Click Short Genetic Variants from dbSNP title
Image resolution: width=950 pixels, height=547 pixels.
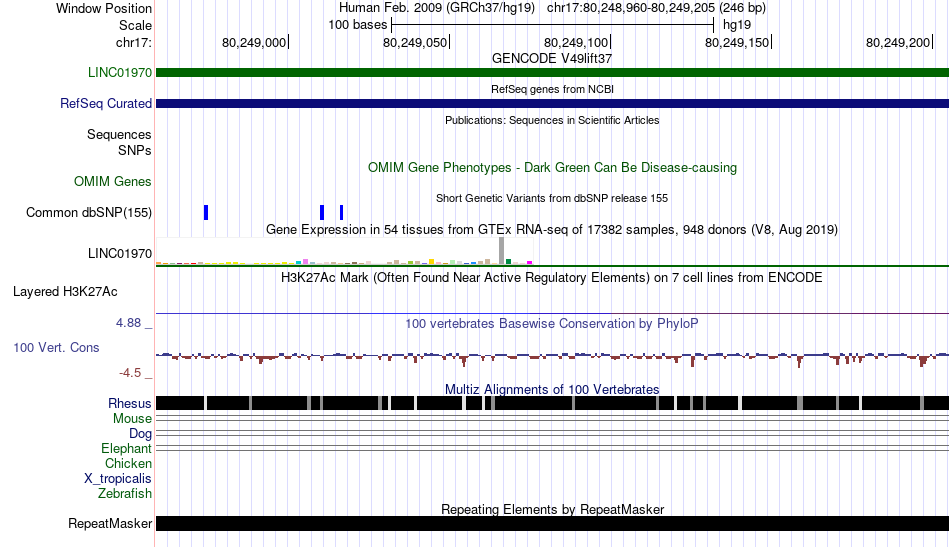coord(552,198)
